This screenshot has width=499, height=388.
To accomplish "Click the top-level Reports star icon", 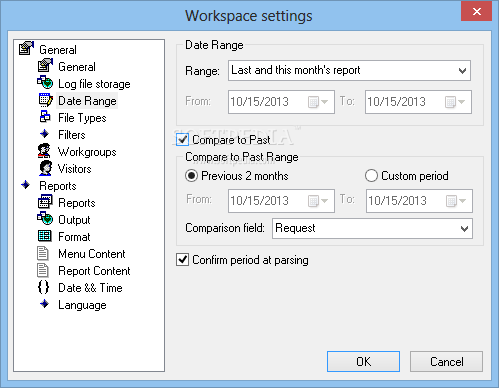I will (26, 185).
